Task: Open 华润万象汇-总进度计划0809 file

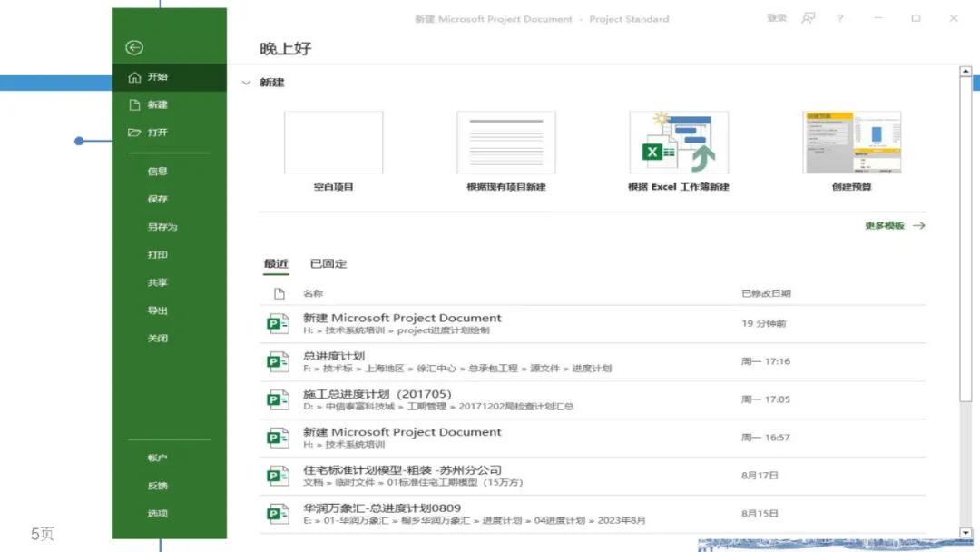Action: coord(593,515)
